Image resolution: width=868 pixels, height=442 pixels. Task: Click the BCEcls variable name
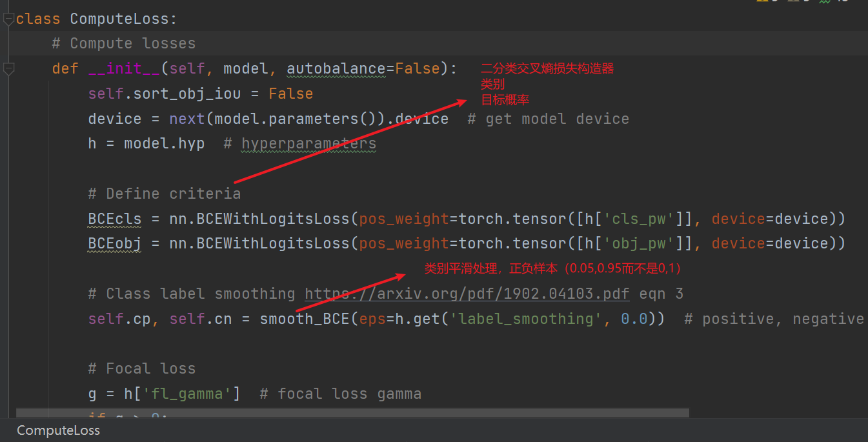click(114, 219)
